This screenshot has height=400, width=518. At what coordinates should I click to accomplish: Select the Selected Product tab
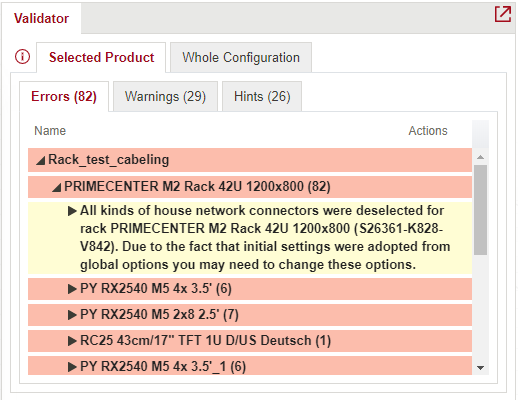(x=101, y=57)
